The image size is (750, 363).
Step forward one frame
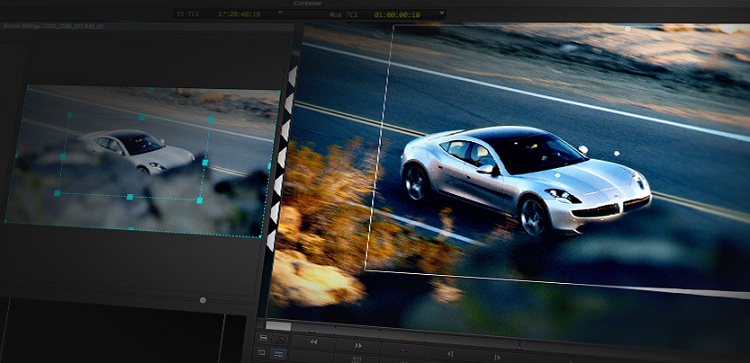tap(497, 357)
